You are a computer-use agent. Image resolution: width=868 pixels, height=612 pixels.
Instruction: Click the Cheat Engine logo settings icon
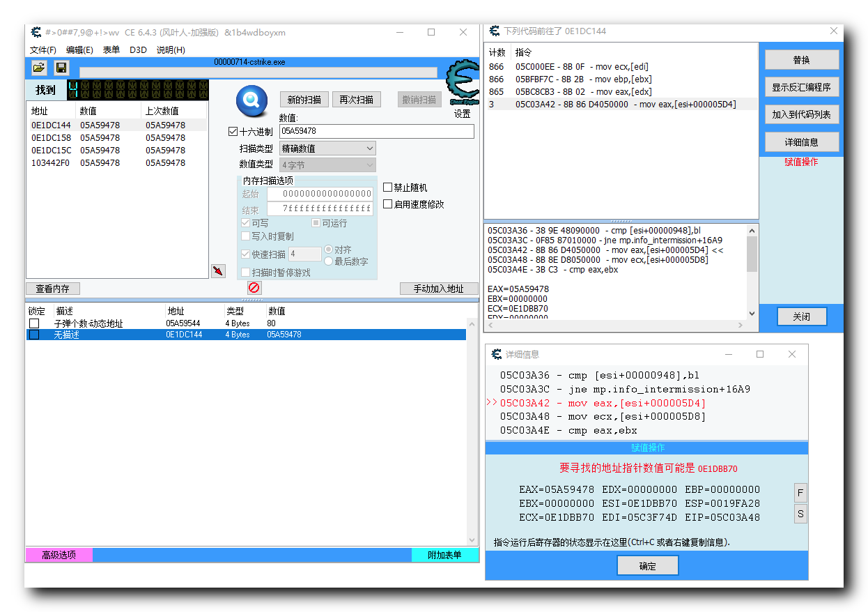462,84
